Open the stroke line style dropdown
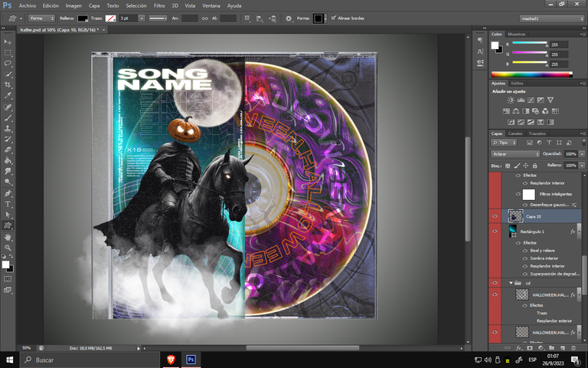This screenshot has width=588, height=368. 158,18
